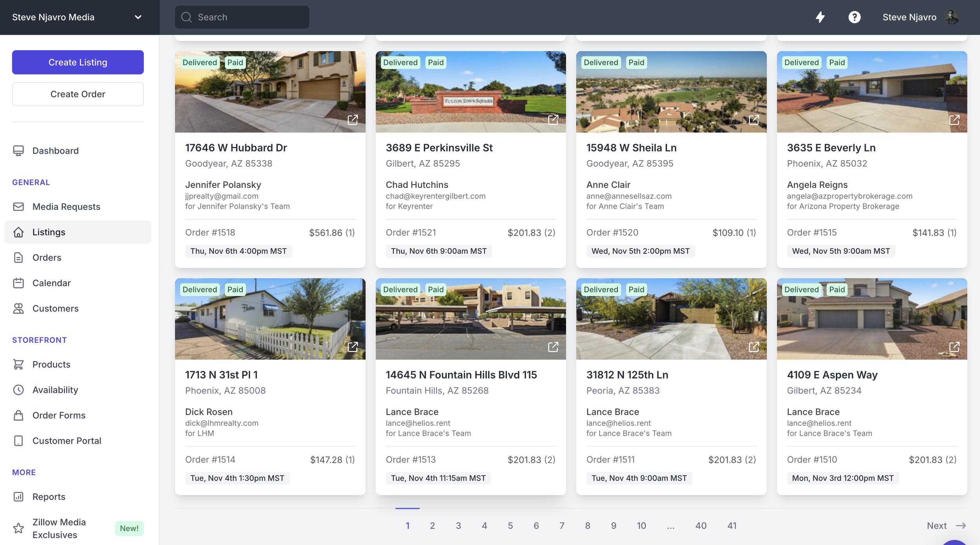Image resolution: width=980 pixels, height=545 pixels.
Task: Open Zillow Media Exclusives star item
Action: click(x=59, y=528)
